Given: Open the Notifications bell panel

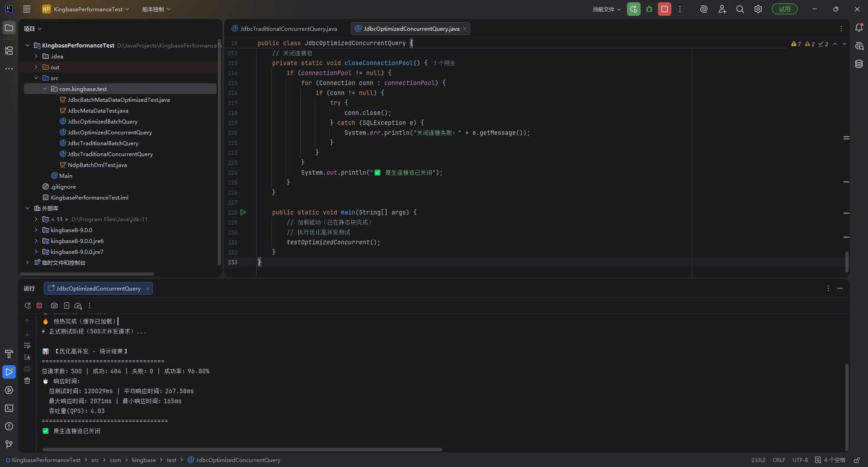Looking at the screenshot, I should click(859, 28).
